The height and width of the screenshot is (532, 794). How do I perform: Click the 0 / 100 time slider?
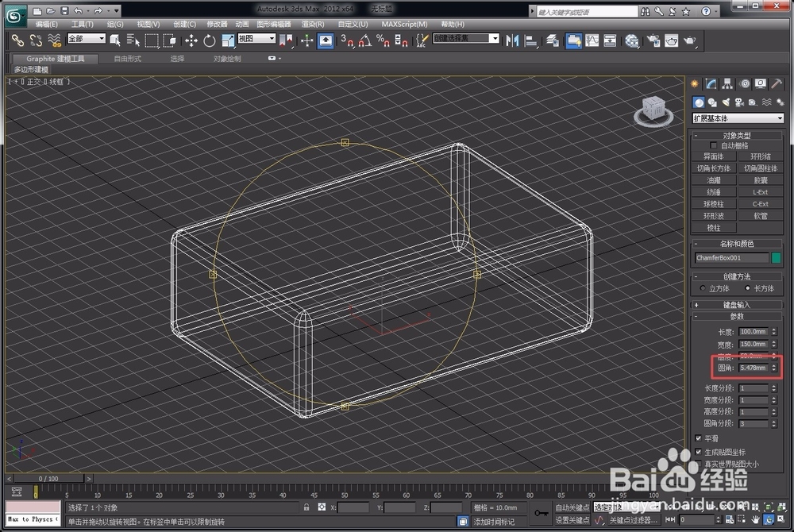tap(48, 478)
